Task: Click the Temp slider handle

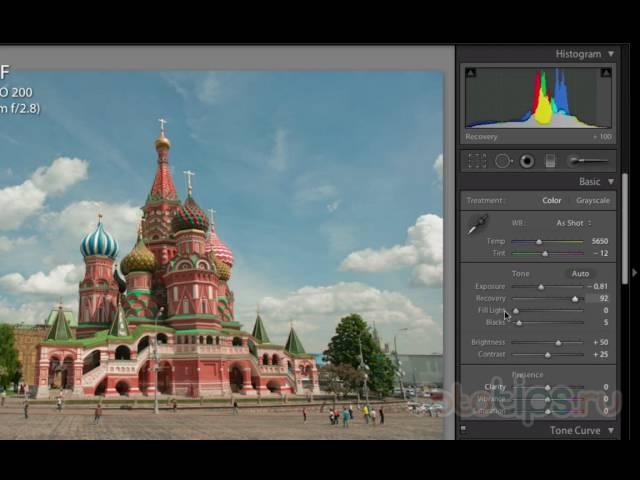Action: click(x=539, y=242)
